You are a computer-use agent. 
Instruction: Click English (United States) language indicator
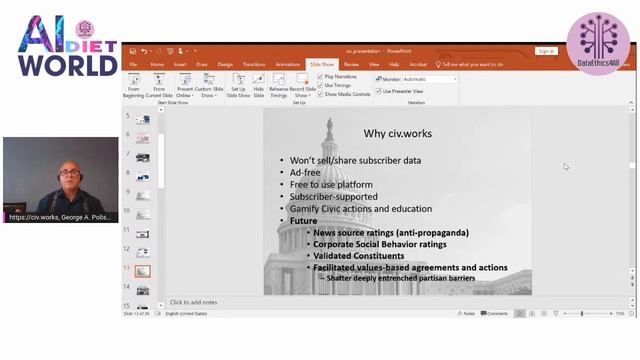coord(186,313)
